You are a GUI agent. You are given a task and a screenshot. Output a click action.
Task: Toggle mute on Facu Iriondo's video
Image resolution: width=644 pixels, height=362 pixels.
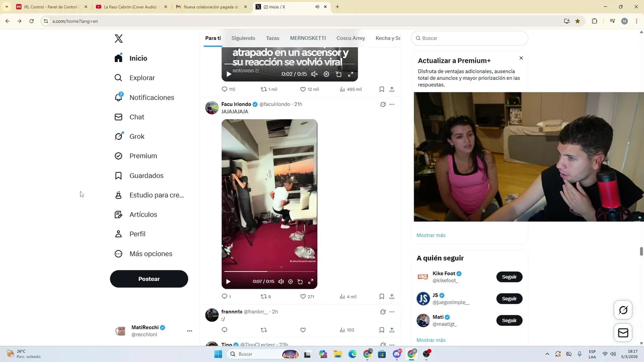tap(281, 282)
